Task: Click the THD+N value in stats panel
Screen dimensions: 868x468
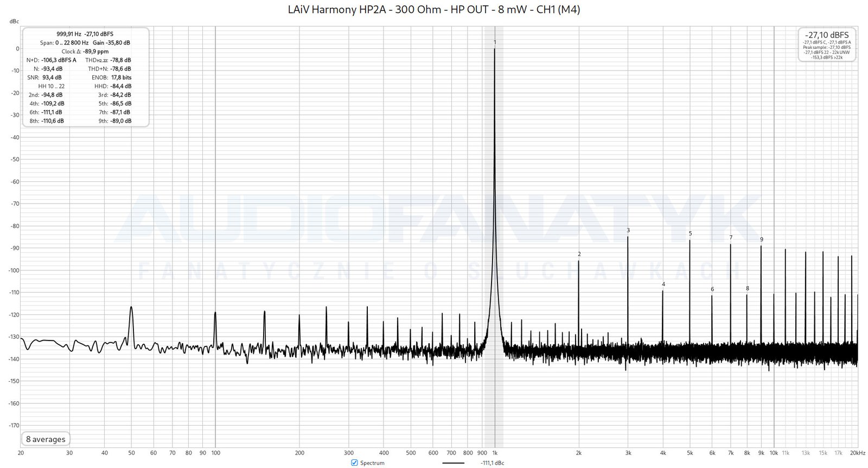Action: (x=120, y=69)
